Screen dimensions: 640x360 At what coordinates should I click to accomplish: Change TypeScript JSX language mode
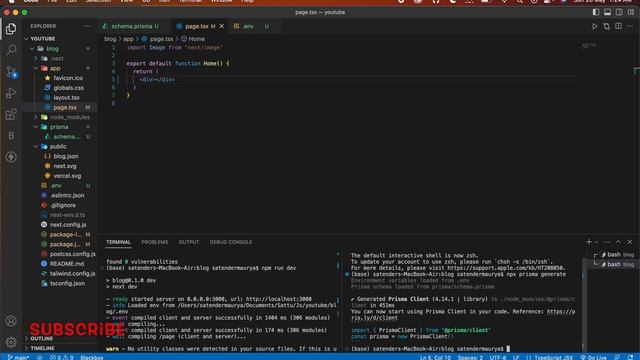(x=553, y=357)
